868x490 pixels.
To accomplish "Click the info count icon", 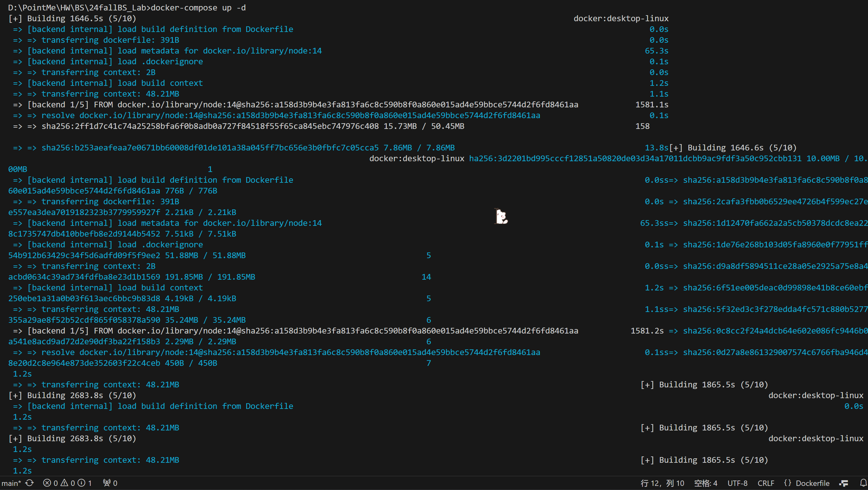I will click(x=82, y=483).
